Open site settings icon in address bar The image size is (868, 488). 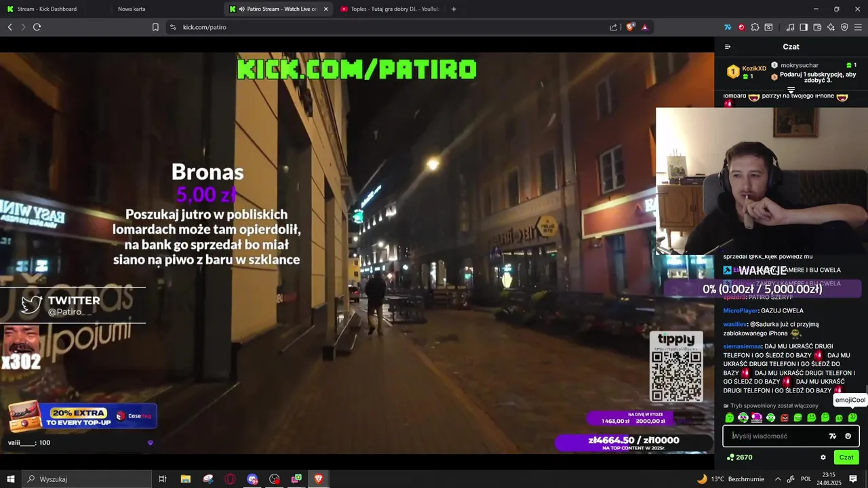173,27
